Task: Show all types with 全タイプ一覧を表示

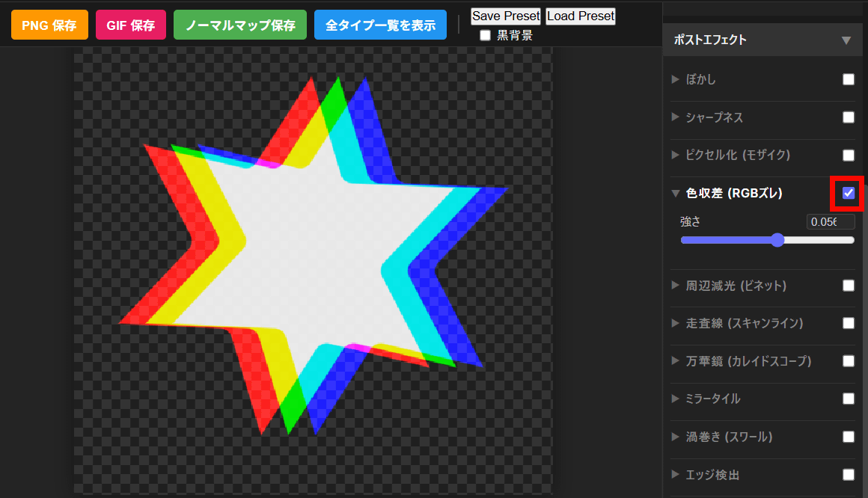Action: coord(380,25)
